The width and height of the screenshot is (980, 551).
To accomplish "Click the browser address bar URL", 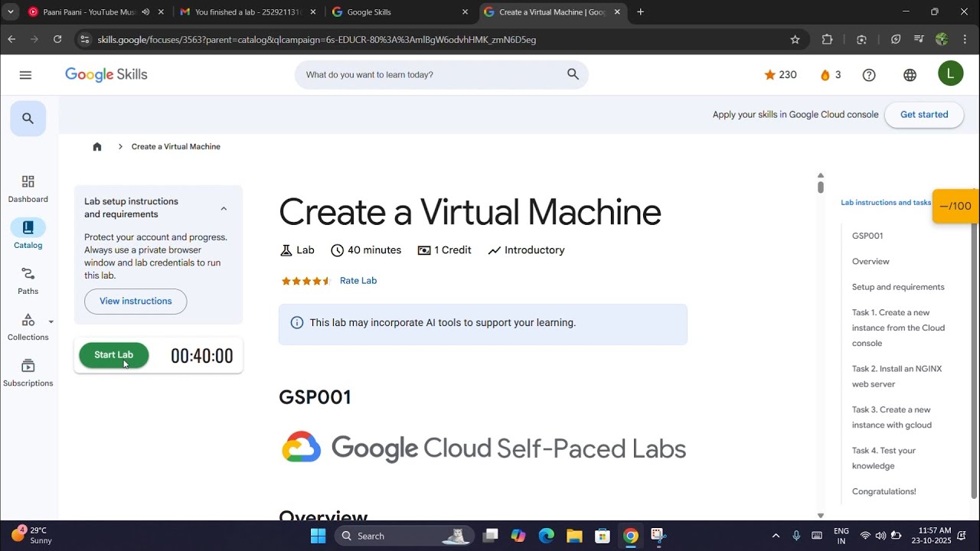I will point(317,40).
